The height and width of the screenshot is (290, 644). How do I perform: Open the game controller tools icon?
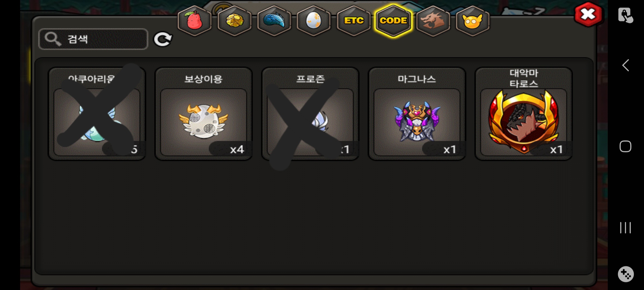click(625, 274)
